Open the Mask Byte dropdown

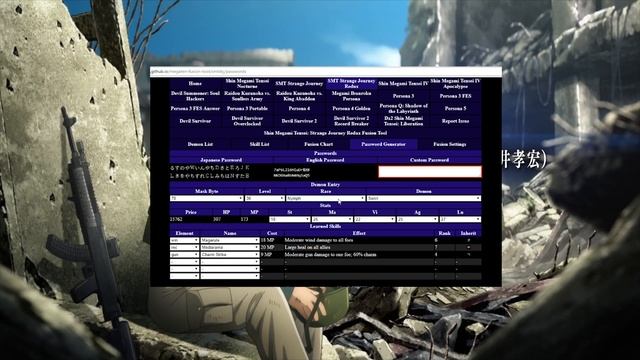click(207, 198)
